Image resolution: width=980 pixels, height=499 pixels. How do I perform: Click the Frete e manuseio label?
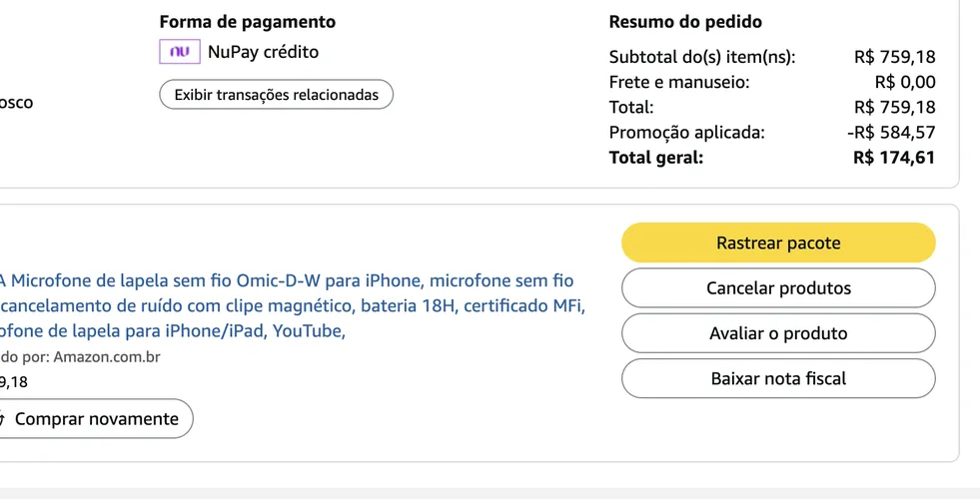click(x=678, y=83)
